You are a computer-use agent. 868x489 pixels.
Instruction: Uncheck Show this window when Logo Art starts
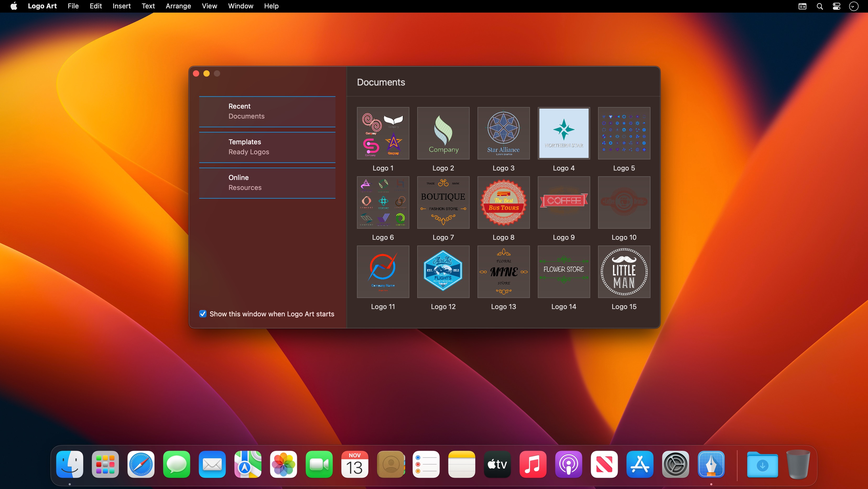click(x=203, y=314)
